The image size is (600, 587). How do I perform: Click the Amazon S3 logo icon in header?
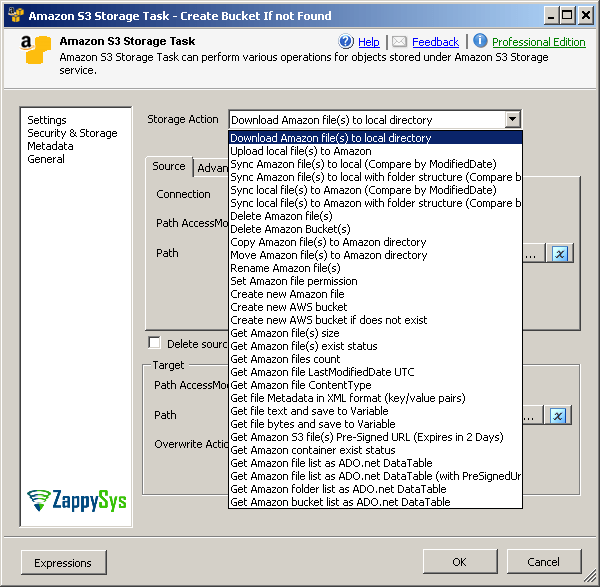click(x=35, y=49)
